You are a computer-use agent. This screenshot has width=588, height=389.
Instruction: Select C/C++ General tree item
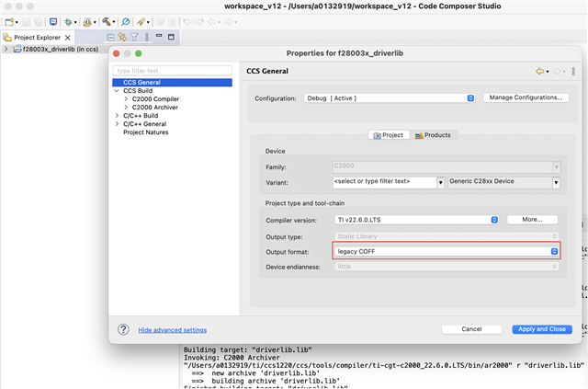[145, 124]
